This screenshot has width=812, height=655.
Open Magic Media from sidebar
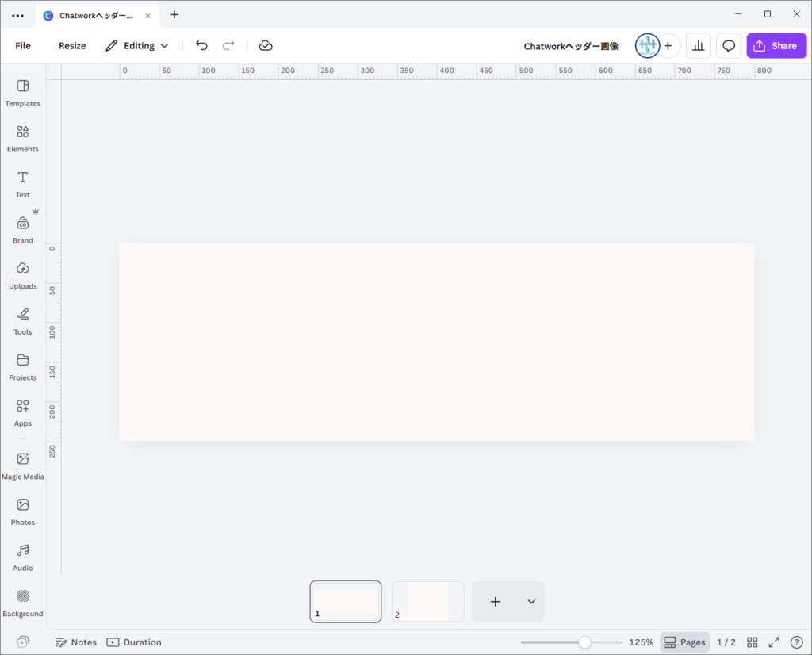pyautogui.click(x=23, y=465)
